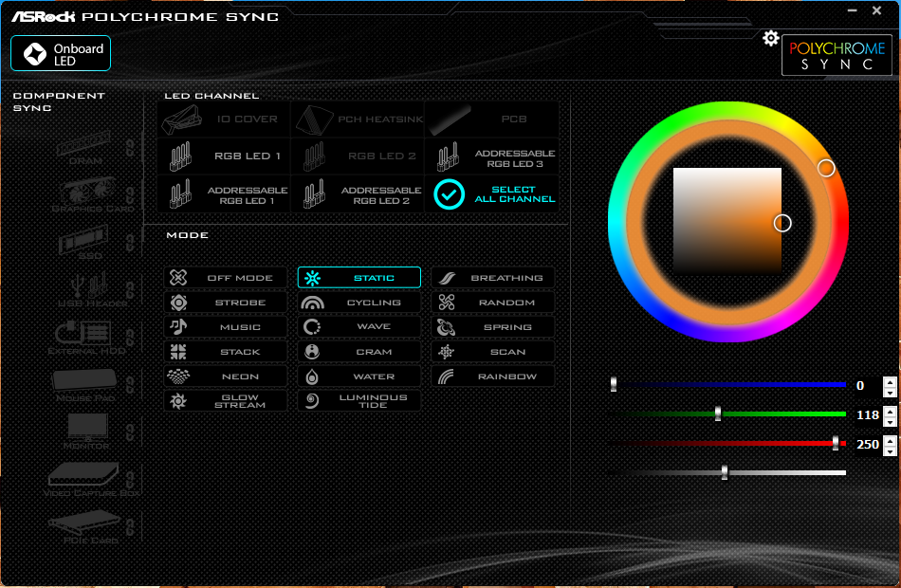Click the Cram mode icon

[312, 352]
